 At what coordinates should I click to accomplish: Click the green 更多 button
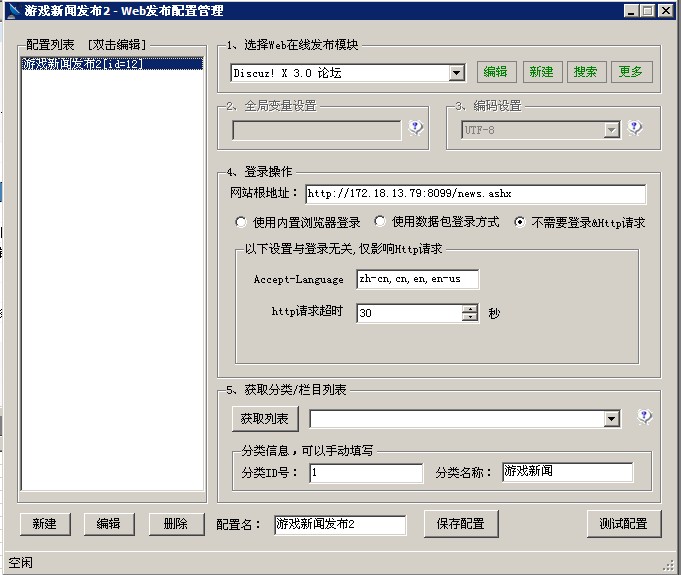click(x=631, y=72)
